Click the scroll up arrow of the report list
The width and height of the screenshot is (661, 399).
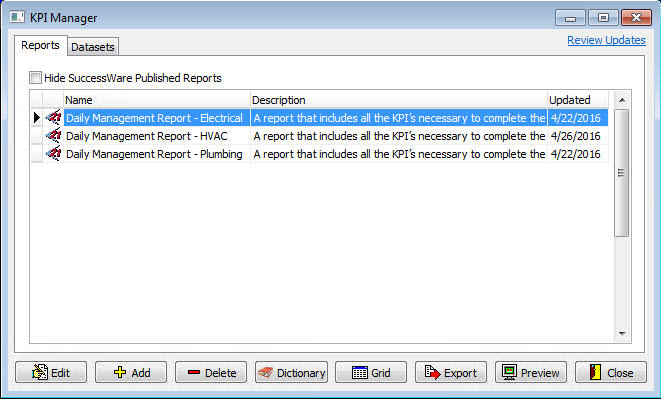[622, 100]
